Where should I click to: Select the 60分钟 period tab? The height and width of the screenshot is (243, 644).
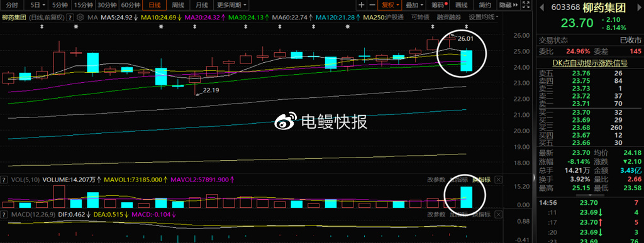(x=131, y=5)
